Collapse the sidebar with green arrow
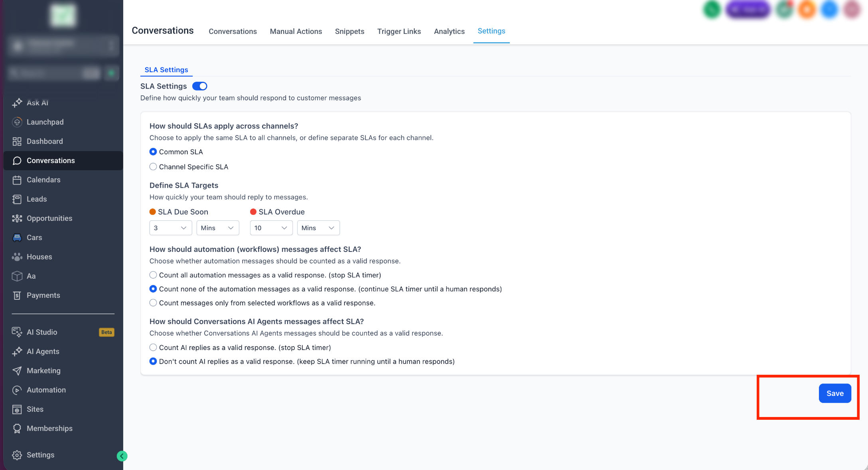This screenshot has width=868, height=470. (x=122, y=456)
